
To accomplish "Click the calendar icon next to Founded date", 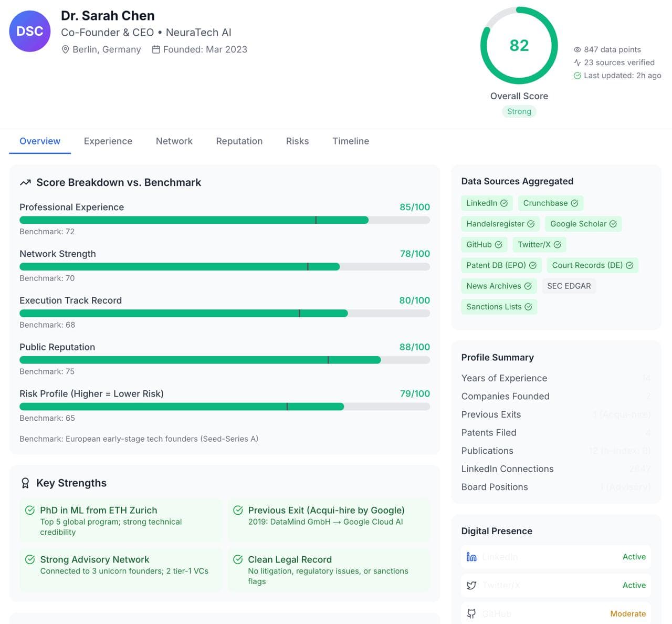I will (155, 49).
